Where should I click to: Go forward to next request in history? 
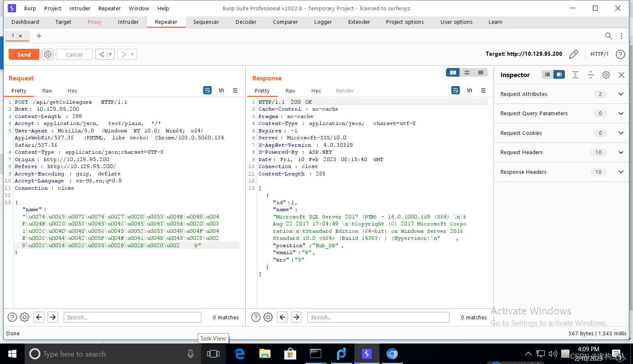(x=123, y=55)
